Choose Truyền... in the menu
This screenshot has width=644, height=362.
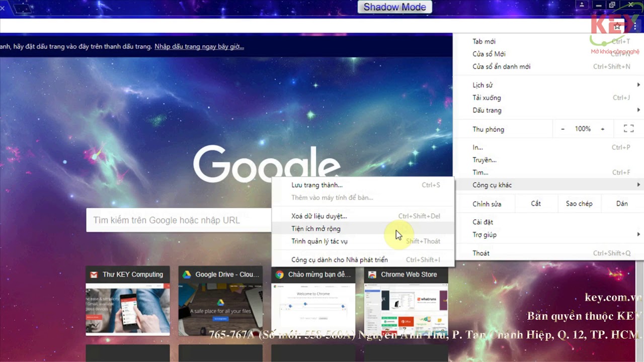click(548, 160)
